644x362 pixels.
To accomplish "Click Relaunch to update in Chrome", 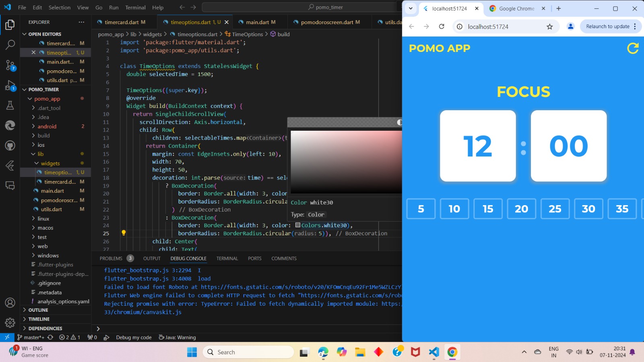I will (608, 26).
